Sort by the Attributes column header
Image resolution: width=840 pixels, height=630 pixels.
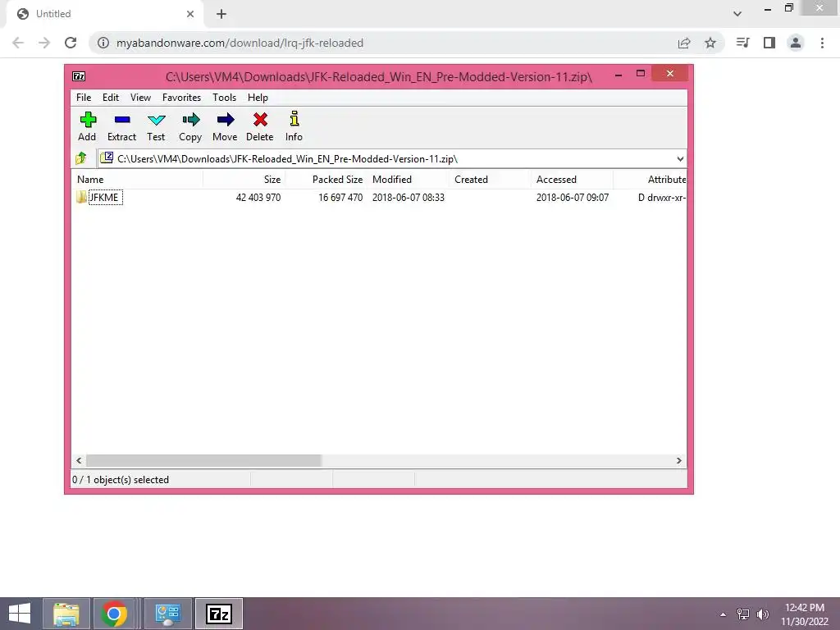650,180
